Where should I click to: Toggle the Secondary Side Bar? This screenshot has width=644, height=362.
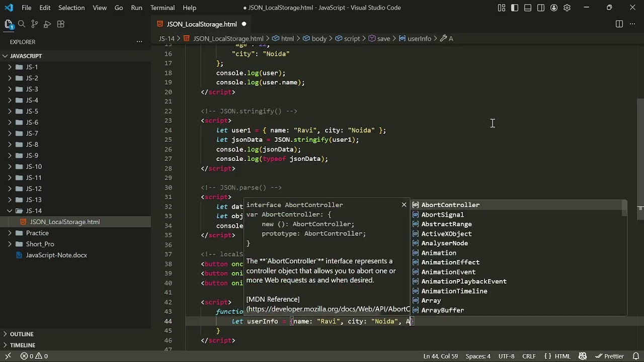541,8
